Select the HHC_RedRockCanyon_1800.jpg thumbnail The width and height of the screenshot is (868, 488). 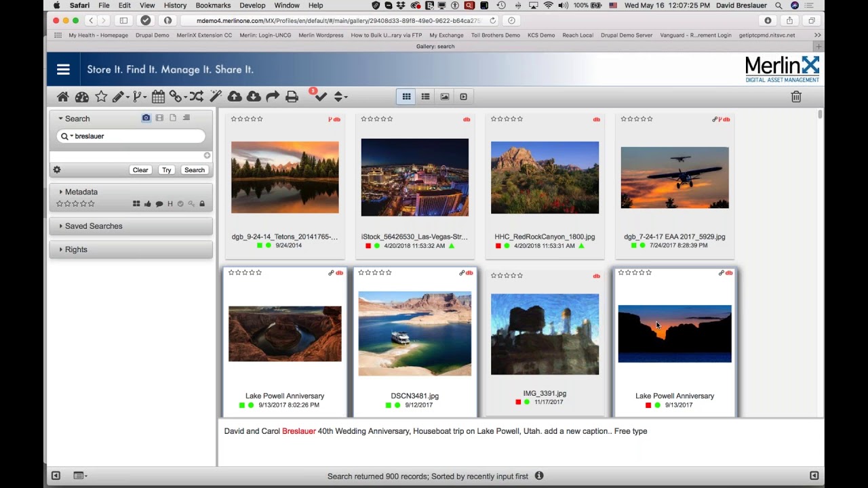[545, 178]
